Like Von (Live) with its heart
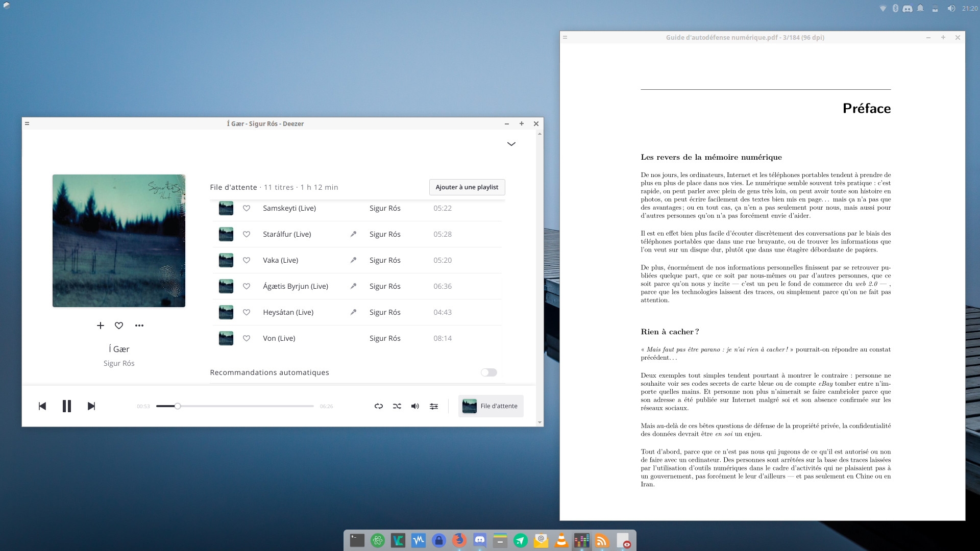This screenshot has height=551, width=980. (x=247, y=338)
